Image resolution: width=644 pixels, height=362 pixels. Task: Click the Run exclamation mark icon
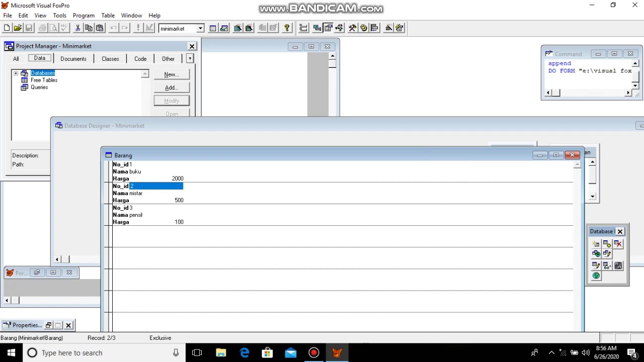click(138, 28)
